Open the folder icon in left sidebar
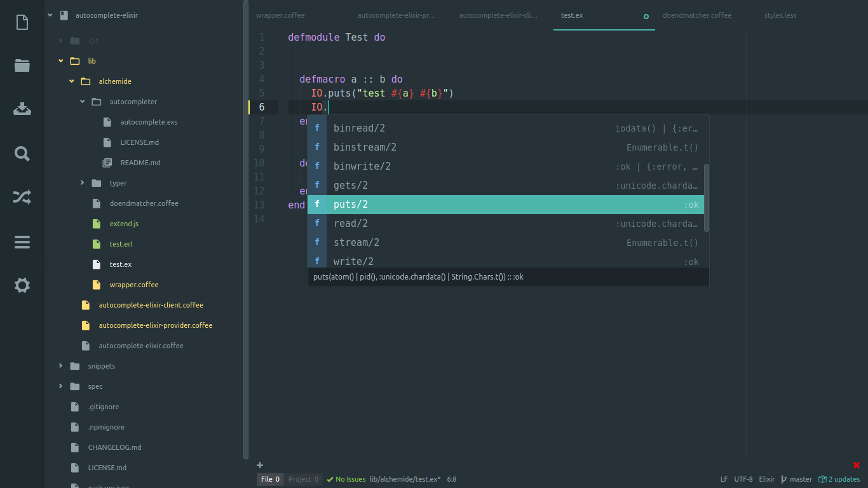868x488 pixels. [22, 65]
